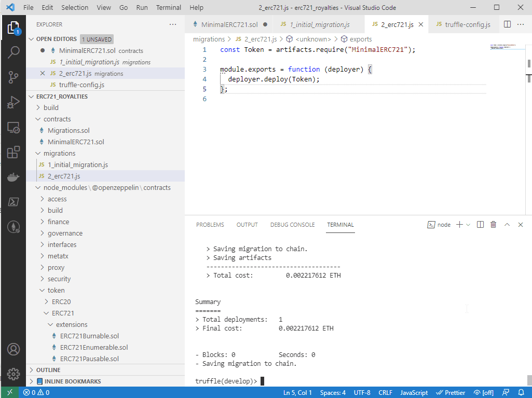Open the Terminal menu
532x398 pixels.
pyautogui.click(x=168, y=7)
